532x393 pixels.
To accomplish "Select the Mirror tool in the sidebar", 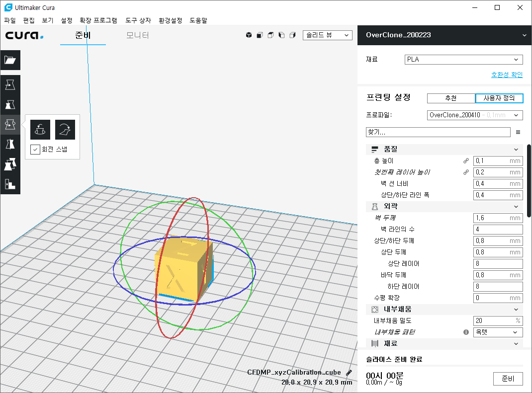I will point(10,145).
